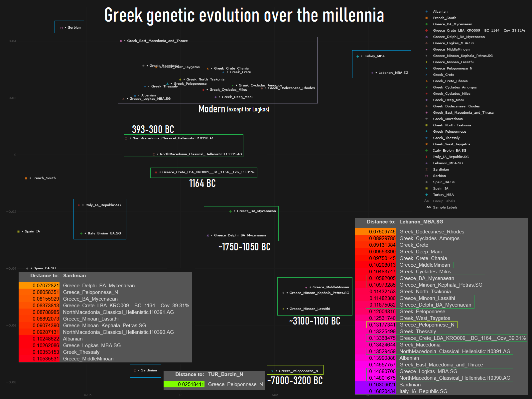
Task: Click the Spain_IA square point in the plot
Action: (18, 231)
